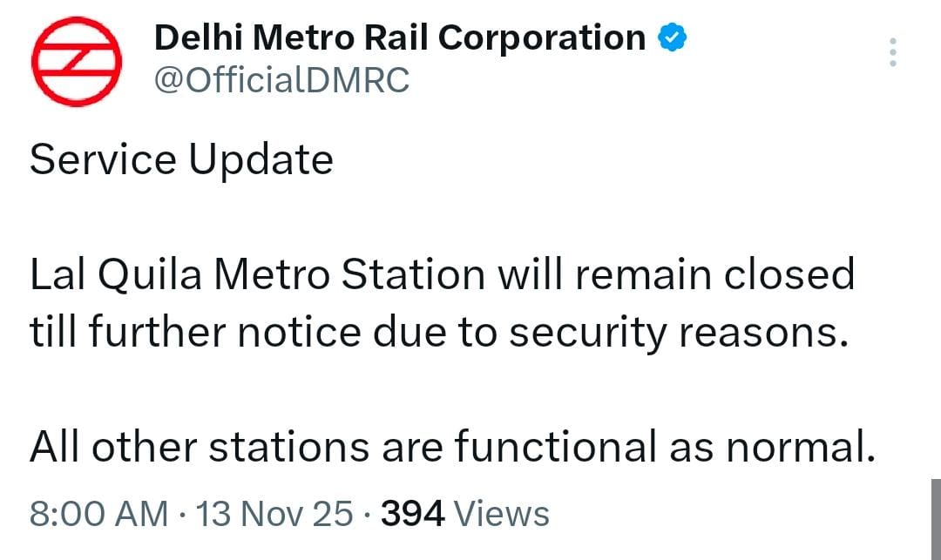Click the "13 Nov 25" post date
Viewport: 941px width, 560px height.
tap(275, 513)
